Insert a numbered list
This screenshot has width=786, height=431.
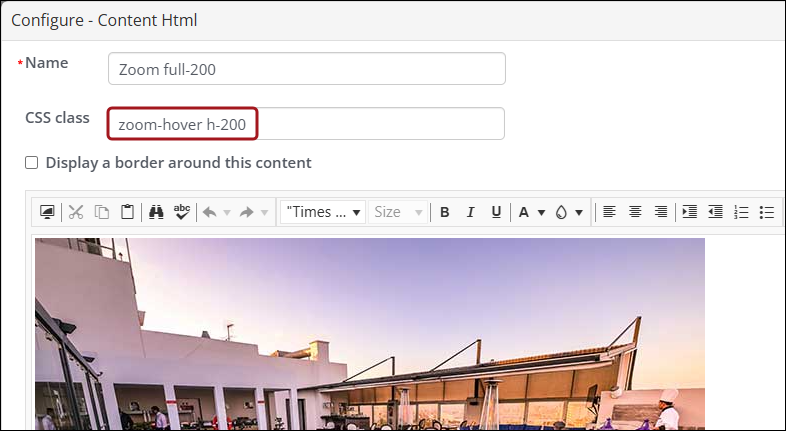point(741,212)
